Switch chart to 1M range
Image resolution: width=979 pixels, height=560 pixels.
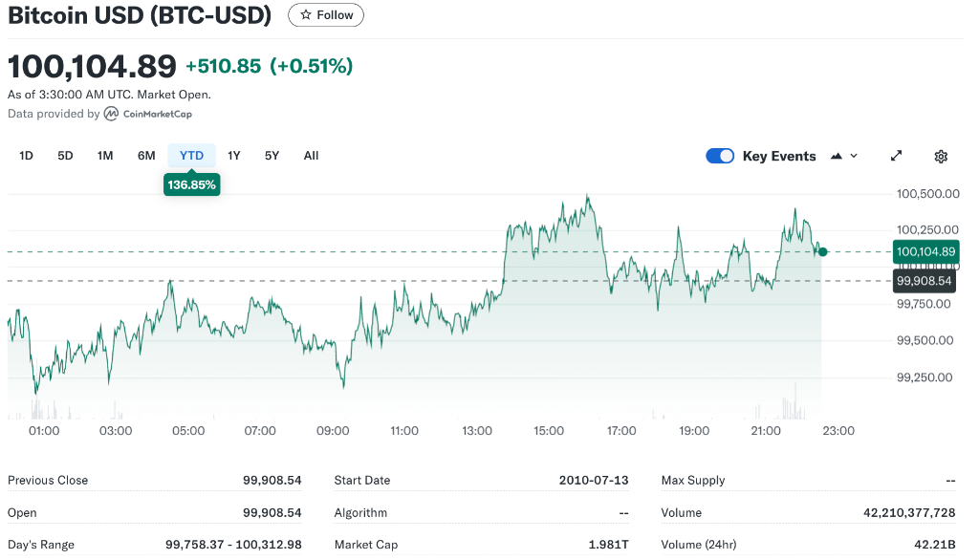tap(105, 156)
